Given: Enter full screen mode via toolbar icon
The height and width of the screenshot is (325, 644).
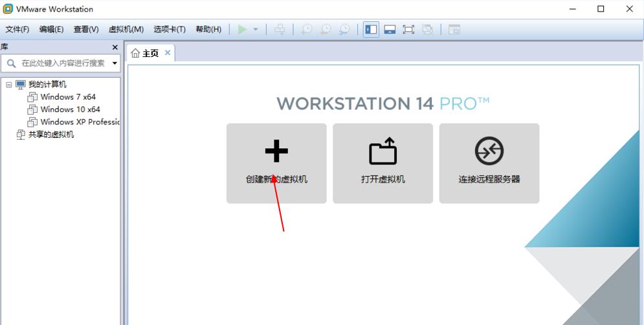Looking at the screenshot, I should [408, 29].
